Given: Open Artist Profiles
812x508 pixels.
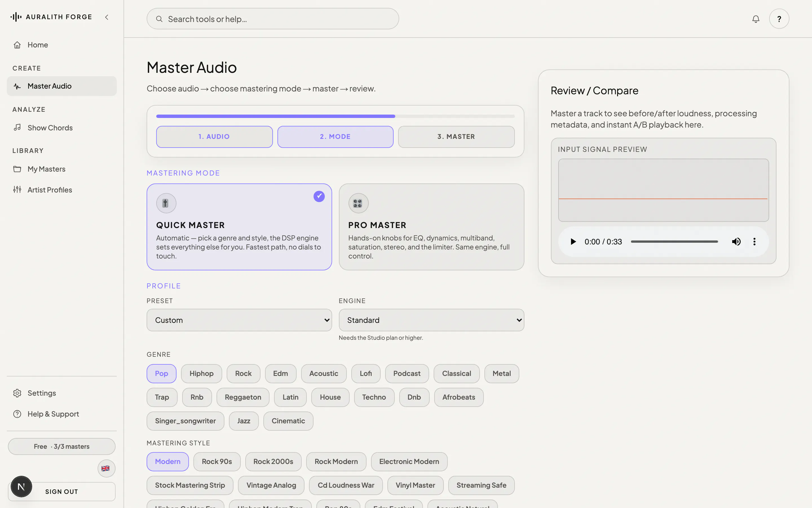Looking at the screenshot, I should (62, 190).
